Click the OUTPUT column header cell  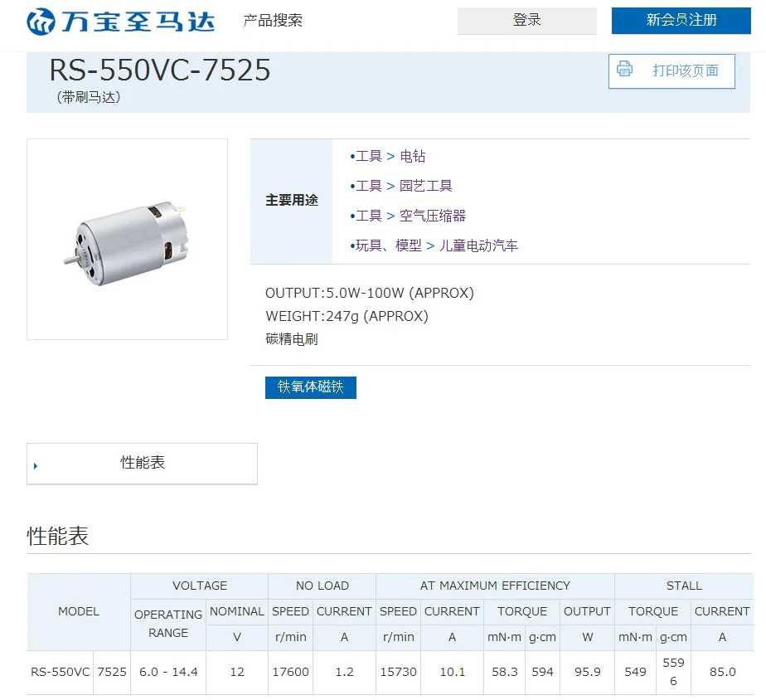click(587, 611)
